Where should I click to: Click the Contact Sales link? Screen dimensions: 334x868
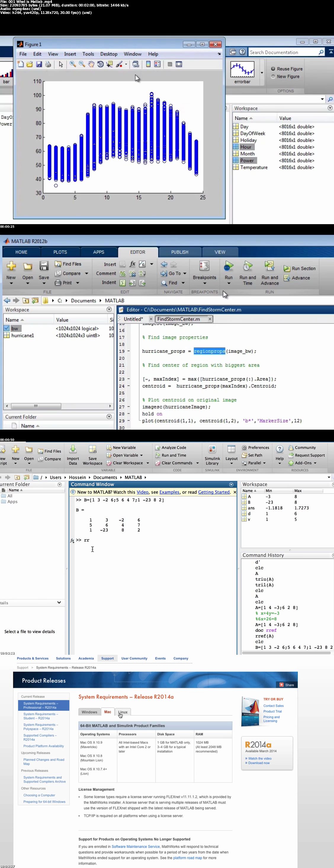(x=273, y=706)
